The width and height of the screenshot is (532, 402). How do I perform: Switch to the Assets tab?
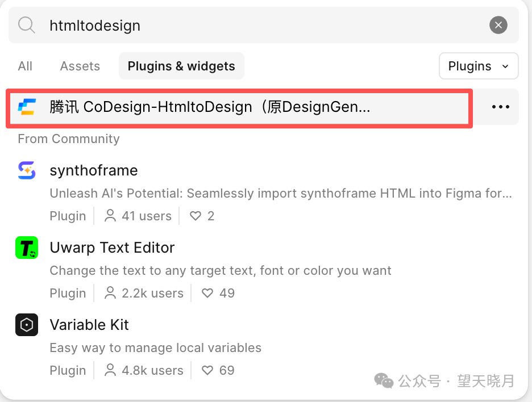pos(80,66)
